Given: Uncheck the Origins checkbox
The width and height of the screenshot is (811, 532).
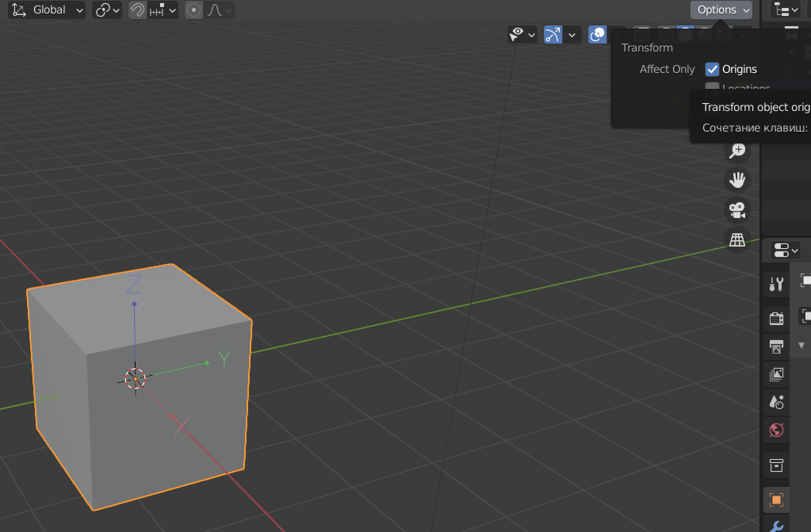Looking at the screenshot, I should [x=712, y=69].
